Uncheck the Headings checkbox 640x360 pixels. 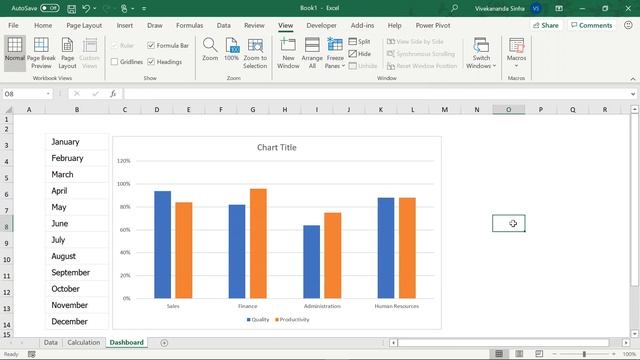[151, 62]
